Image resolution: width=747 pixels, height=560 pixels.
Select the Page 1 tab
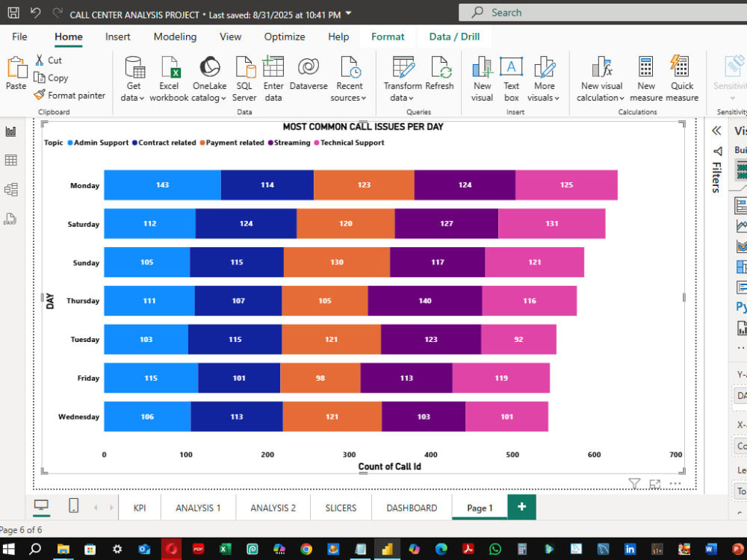[x=480, y=508]
